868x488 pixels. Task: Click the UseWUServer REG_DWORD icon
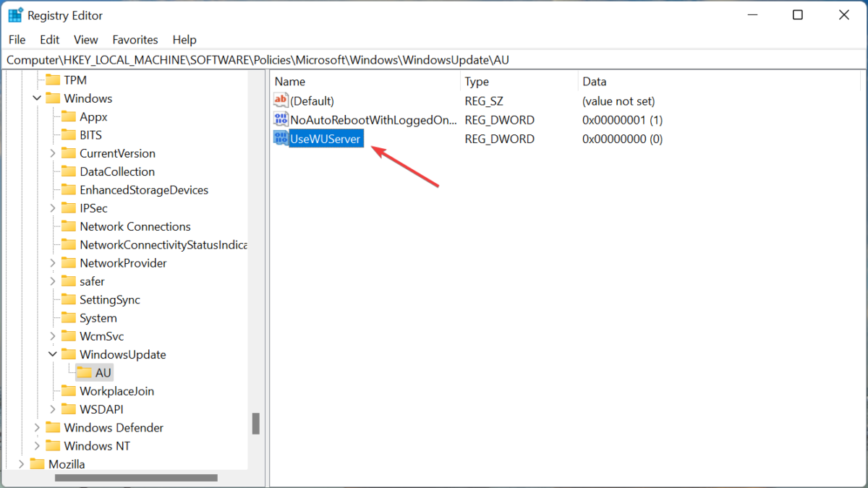coord(281,138)
